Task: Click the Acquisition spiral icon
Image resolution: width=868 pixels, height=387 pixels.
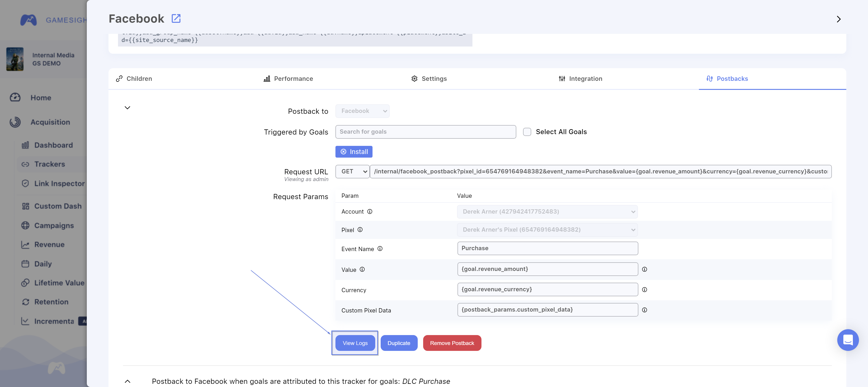Action: [15, 122]
